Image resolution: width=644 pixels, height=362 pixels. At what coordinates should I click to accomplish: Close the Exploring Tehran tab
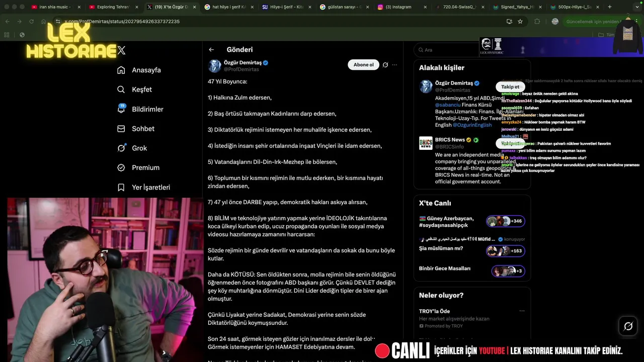pyautogui.click(x=137, y=7)
